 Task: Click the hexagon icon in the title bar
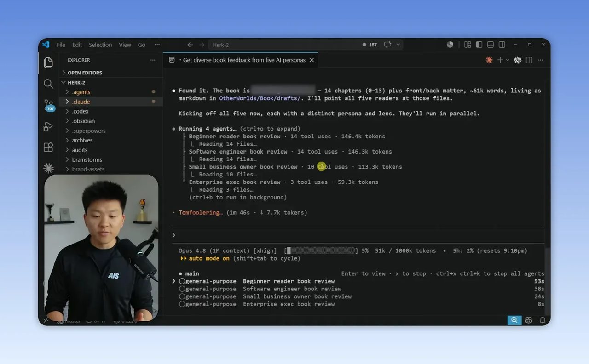[450, 45]
